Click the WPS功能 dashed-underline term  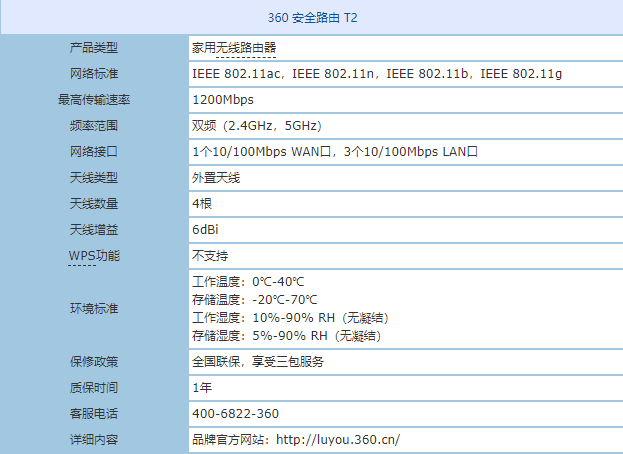coord(94,256)
